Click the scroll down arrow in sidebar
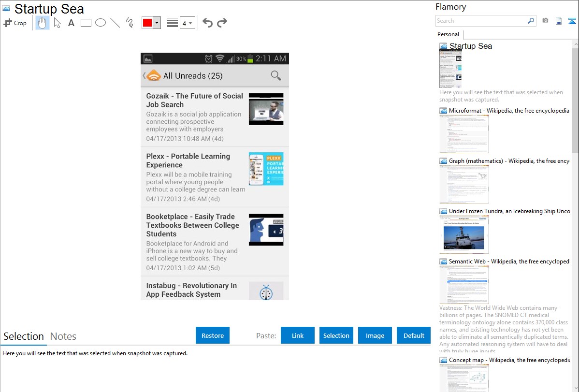The image size is (579, 392). [x=575, y=388]
